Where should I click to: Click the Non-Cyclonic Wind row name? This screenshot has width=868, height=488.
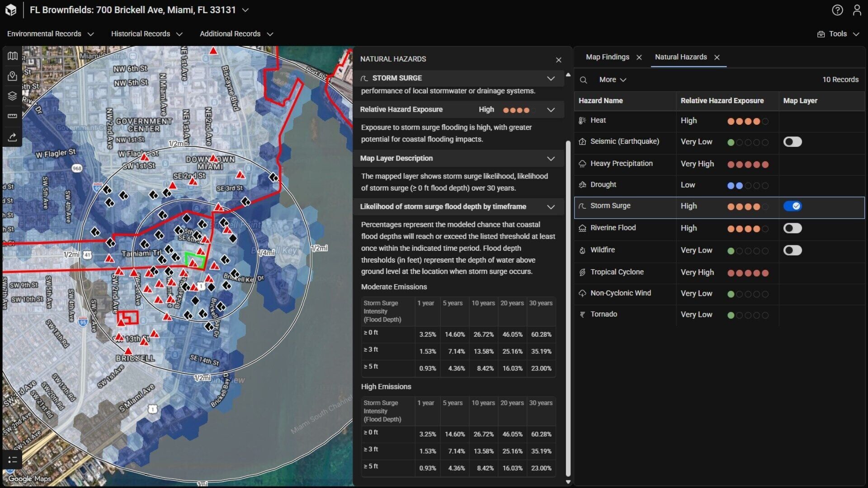point(620,293)
